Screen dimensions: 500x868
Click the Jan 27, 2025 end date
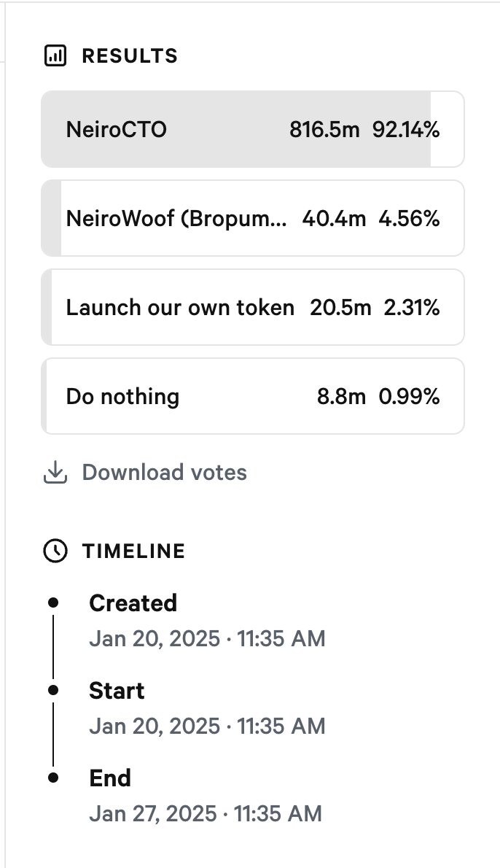click(x=153, y=814)
